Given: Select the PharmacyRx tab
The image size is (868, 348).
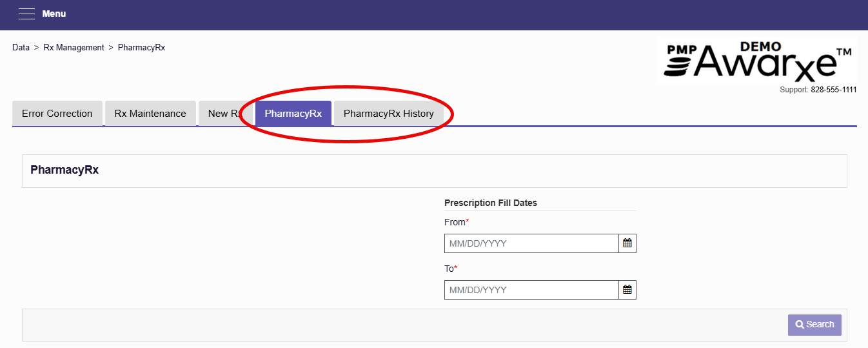Looking at the screenshot, I should 293,114.
